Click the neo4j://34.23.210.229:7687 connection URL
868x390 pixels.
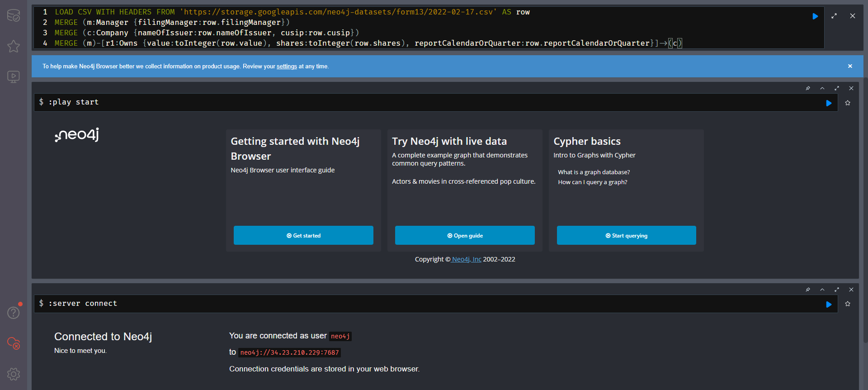click(289, 352)
